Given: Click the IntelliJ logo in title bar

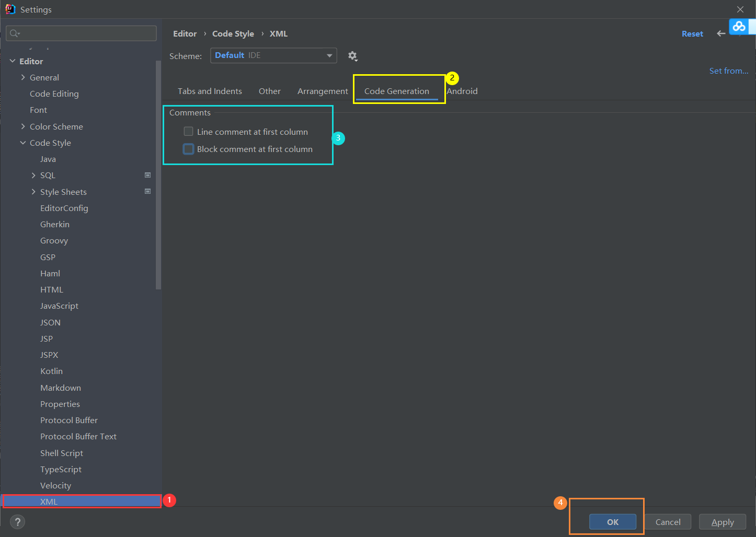Looking at the screenshot, I should (x=10, y=9).
